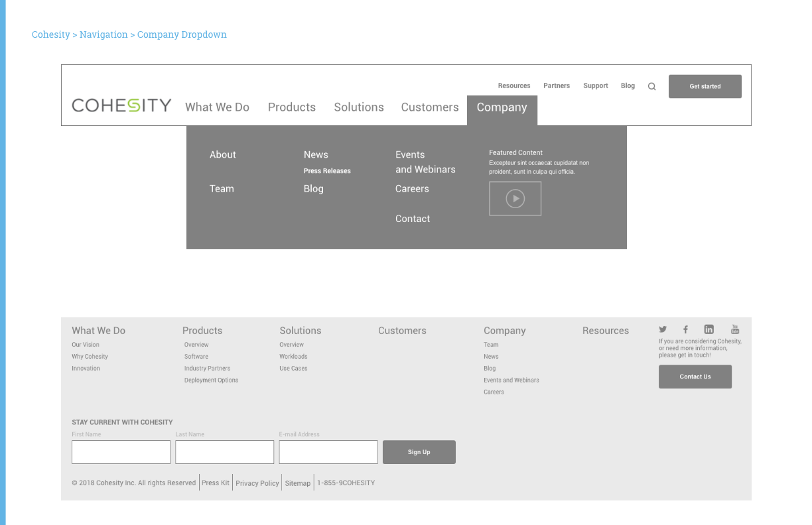Select Contact in Company dropdown

(413, 219)
